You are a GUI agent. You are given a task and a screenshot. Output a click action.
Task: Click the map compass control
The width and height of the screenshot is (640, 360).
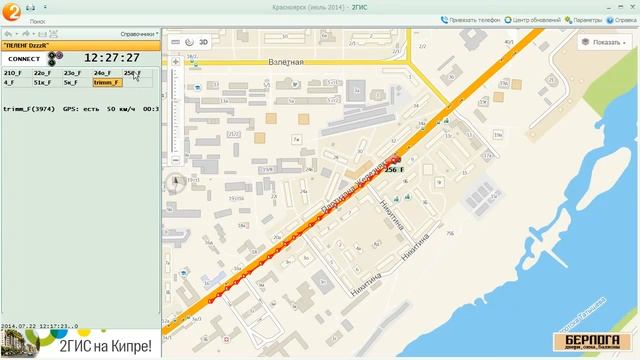[176, 182]
